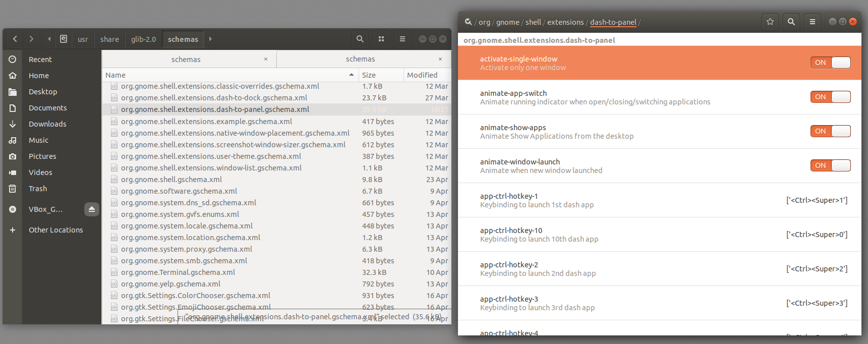The height and width of the screenshot is (344, 868).
Task: Select the dash-to-panel.gschema.xml file
Action: (276, 109)
